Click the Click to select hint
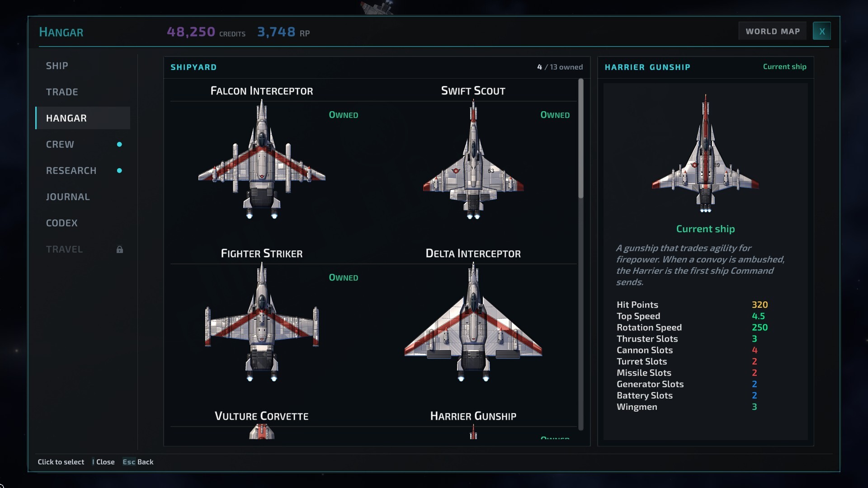 61,462
